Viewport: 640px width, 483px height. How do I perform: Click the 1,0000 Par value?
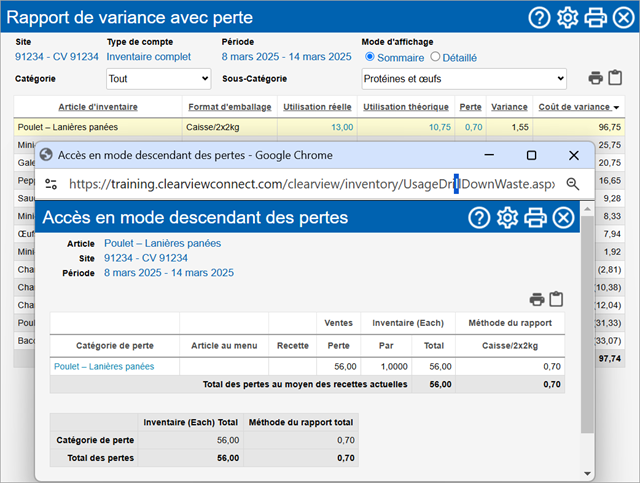(394, 367)
